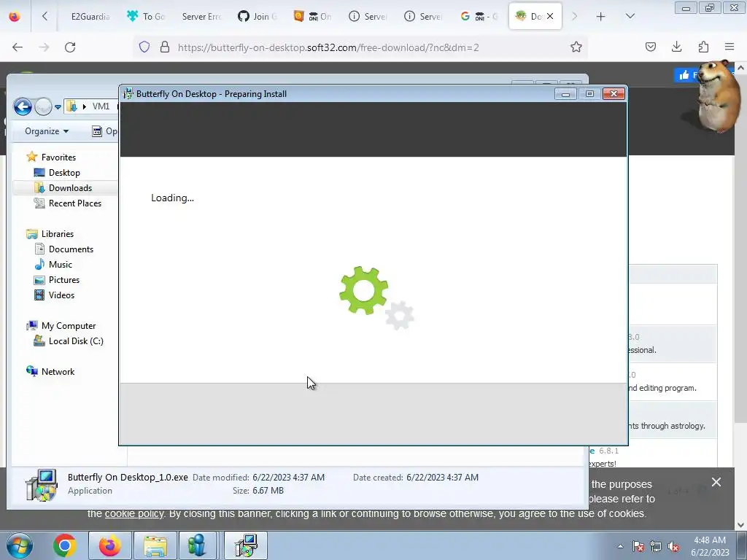Select the Google search tab
Screen dimensions: 747x560
point(479,16)
